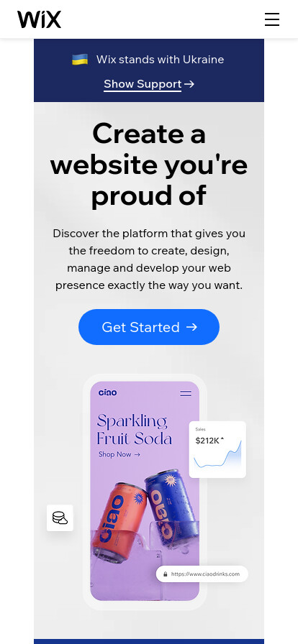Click the Ukraine flag icon

(80, 60)
